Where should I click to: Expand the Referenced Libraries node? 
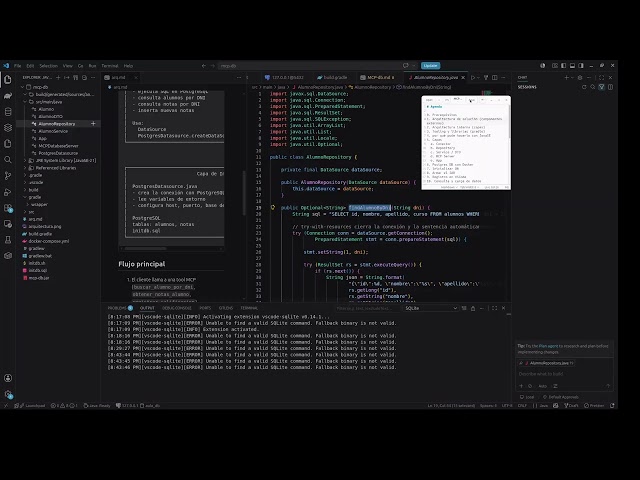point(25,168)
